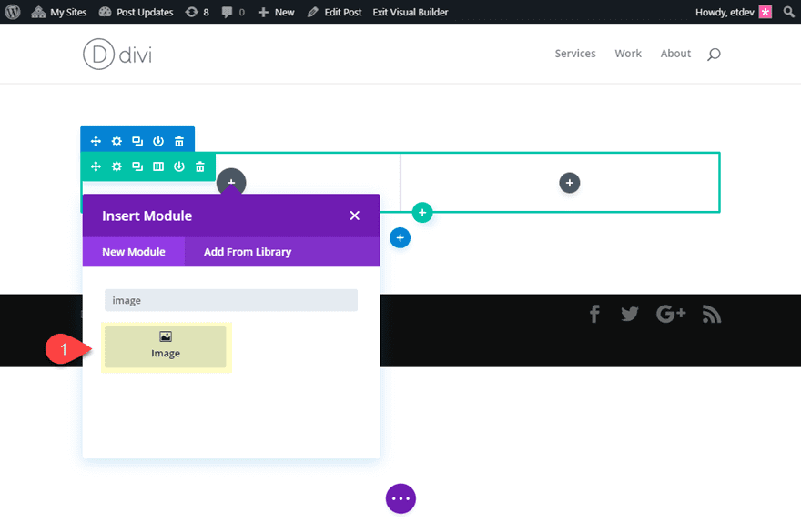Open the New content dropdown in the admin bar

tap(276, 12)
